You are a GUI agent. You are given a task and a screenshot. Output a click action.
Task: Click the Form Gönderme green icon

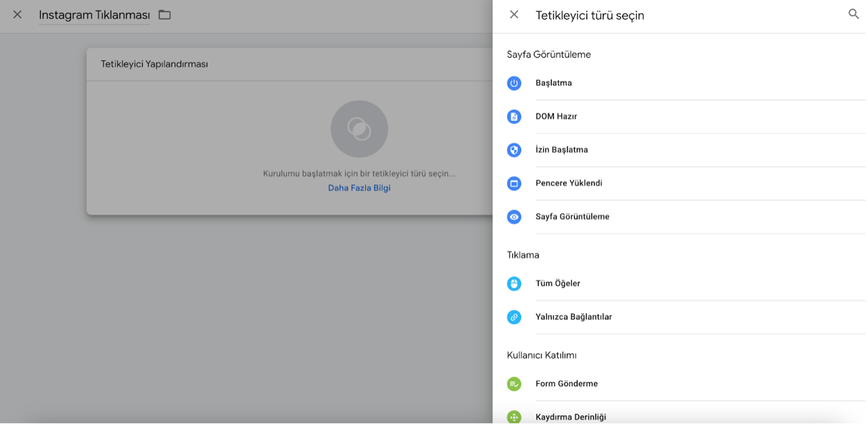pos(514,384)
